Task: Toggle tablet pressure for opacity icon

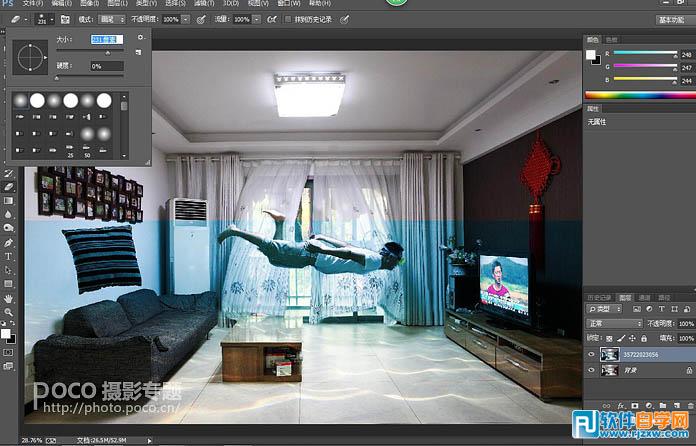Action: point(201,20)
